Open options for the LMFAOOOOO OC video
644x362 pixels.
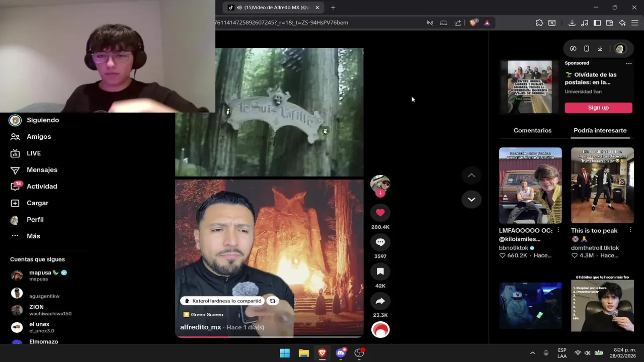click(x=558, y=230)
